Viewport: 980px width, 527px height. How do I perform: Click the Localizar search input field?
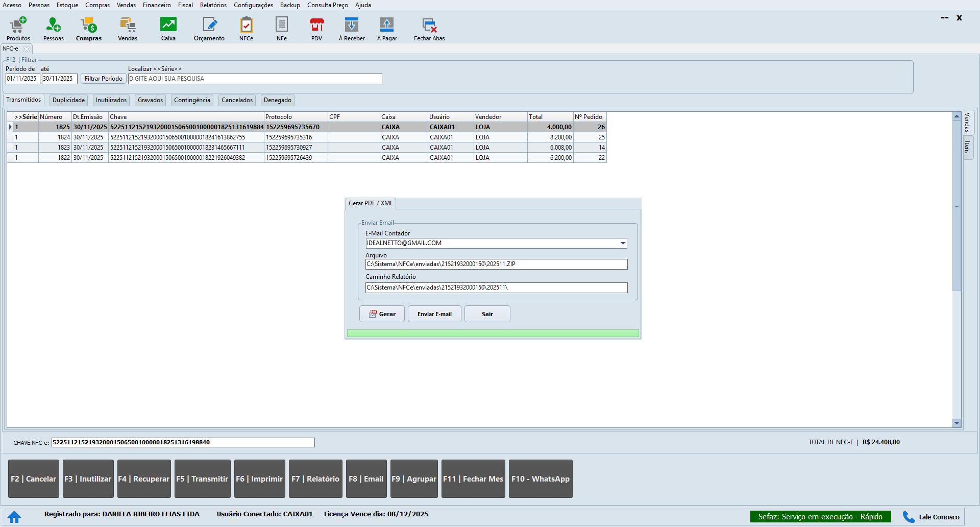click(x=255, y=79)
